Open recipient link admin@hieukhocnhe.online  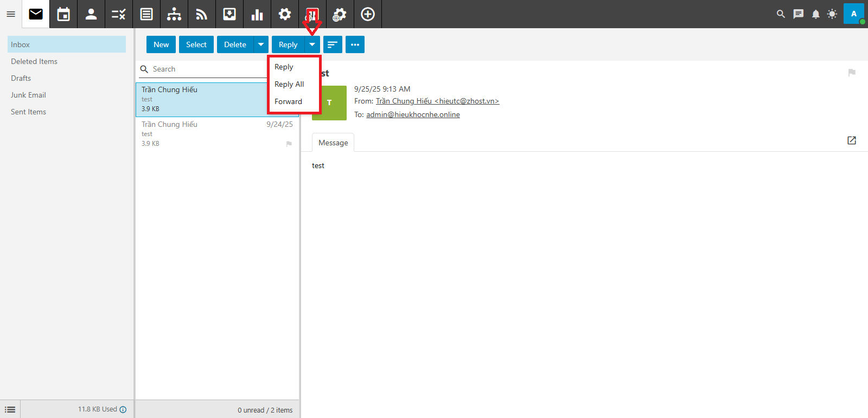coord(413,114)
